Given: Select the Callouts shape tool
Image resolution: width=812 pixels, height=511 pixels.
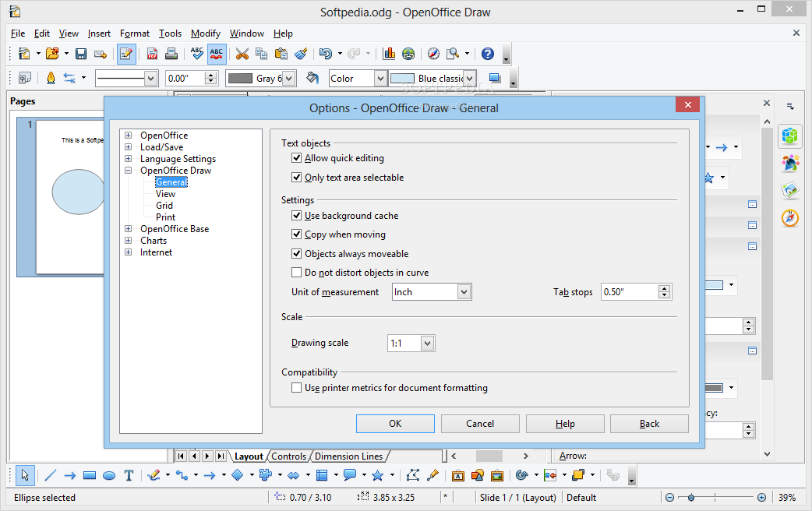Looking at the screenshot, I should 350,475.
